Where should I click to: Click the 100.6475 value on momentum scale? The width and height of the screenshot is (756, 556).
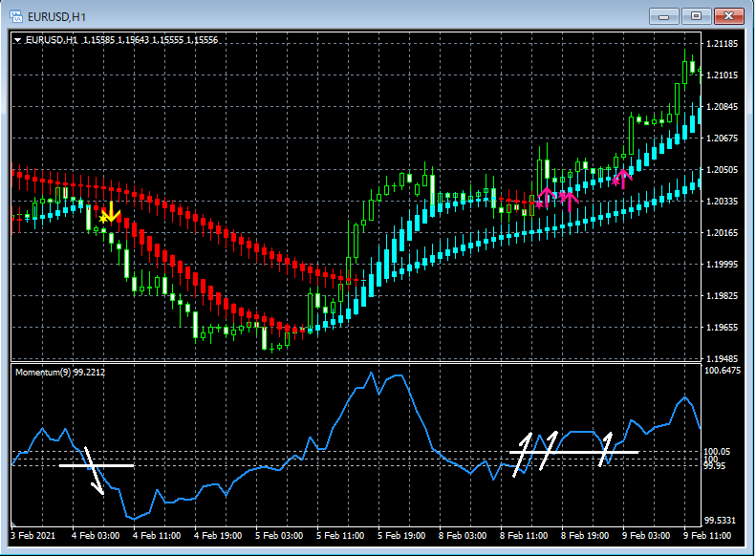tap(723, 370)
